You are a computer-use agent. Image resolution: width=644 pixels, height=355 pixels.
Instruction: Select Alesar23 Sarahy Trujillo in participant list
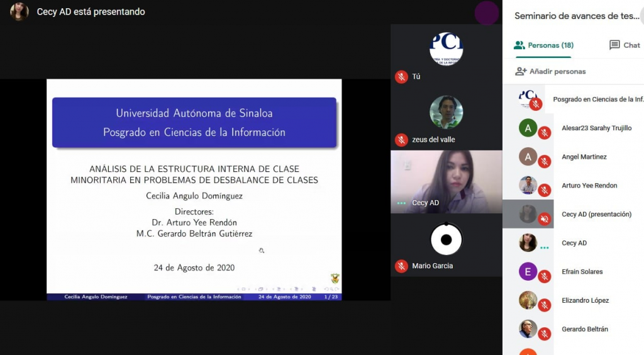tap(574, 128)
